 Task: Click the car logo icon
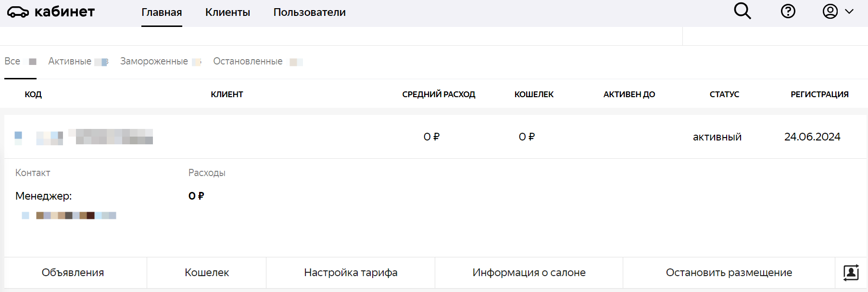(x=18, y=12)
